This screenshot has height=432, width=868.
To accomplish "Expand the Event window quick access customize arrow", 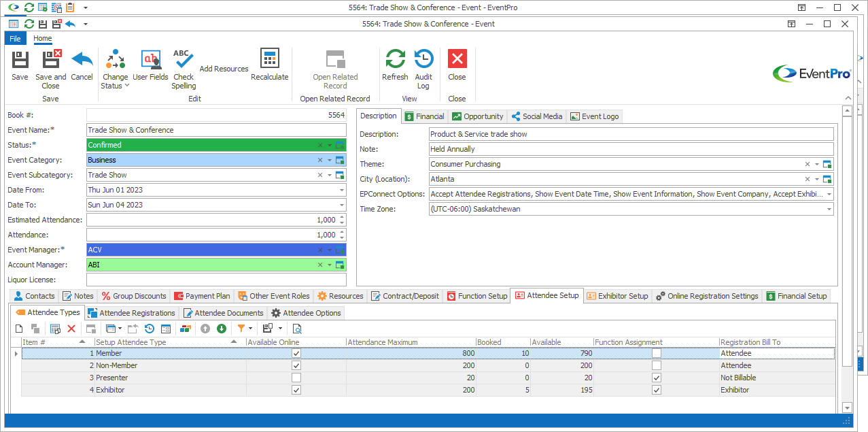I will (86, 24).
